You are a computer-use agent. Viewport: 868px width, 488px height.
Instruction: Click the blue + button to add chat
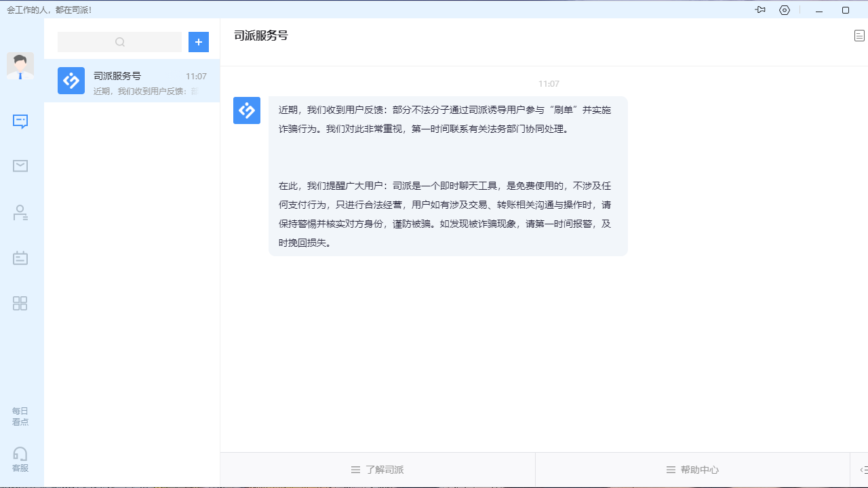198,41
